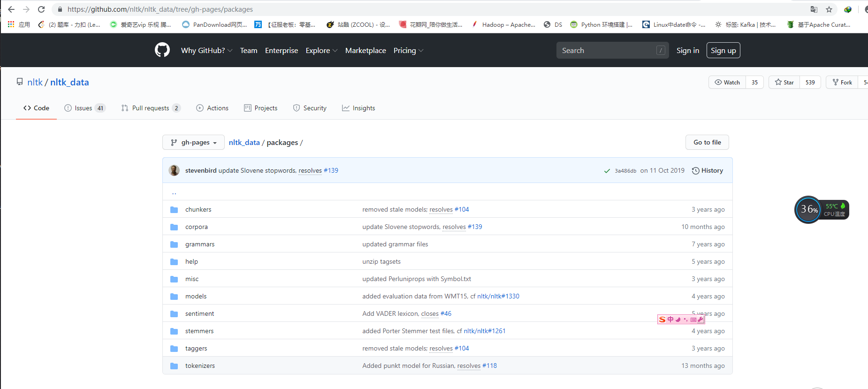Viewport: 868px width, 389px height.
Task: Click the corpora folder icon
Action: [174, 227]
